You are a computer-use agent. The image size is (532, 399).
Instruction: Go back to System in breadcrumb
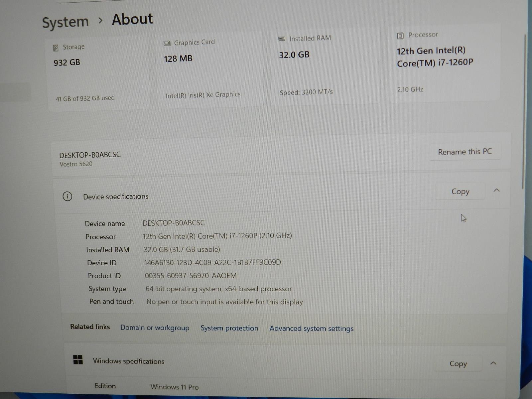click(66, 22)
